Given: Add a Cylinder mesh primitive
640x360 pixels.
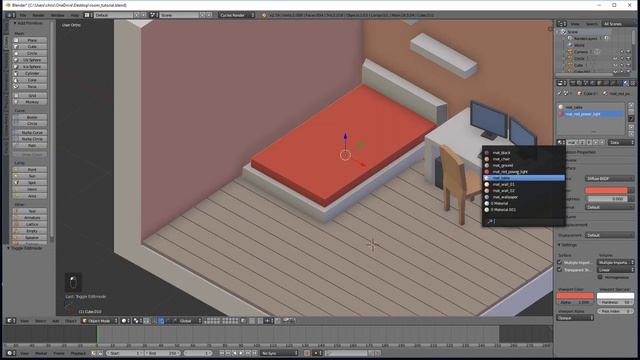Looking at the screenshot, I should click(30, 73).
